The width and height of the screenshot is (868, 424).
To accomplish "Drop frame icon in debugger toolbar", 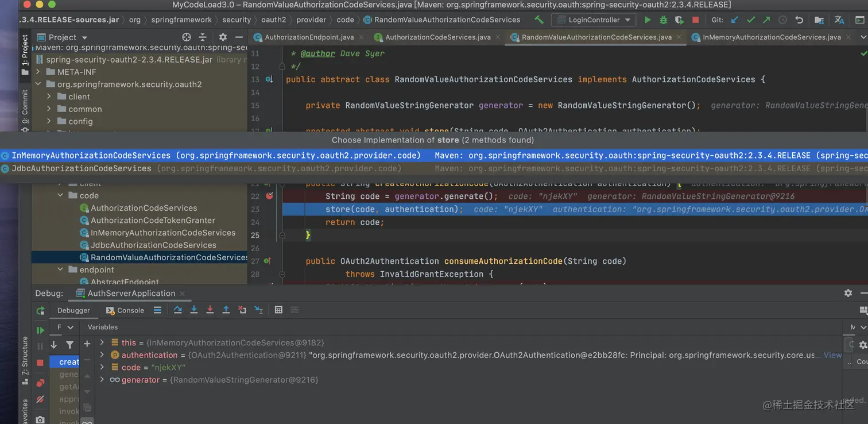I will (x=242, y=310).
